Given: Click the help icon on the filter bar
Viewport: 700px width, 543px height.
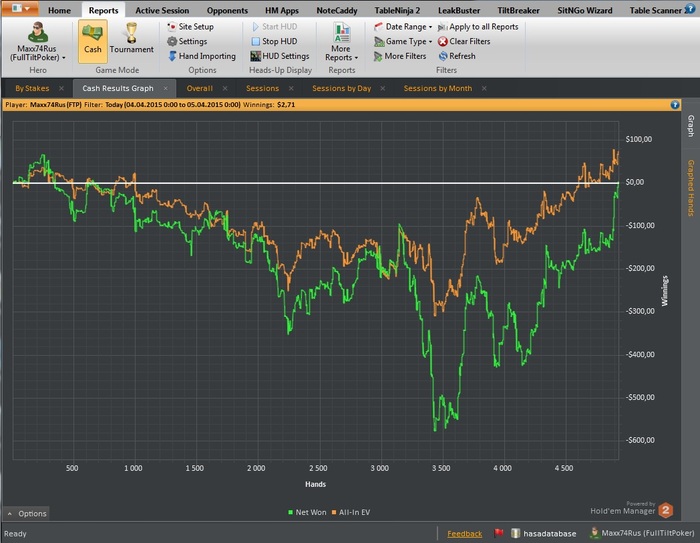Looking at the screenshot, I should click(x=675, y=103).
